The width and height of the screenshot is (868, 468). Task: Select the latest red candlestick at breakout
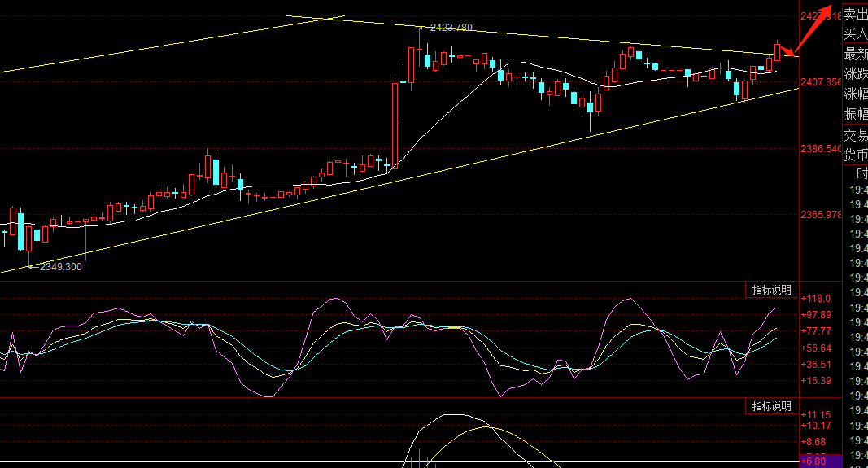tap(777, 51)
